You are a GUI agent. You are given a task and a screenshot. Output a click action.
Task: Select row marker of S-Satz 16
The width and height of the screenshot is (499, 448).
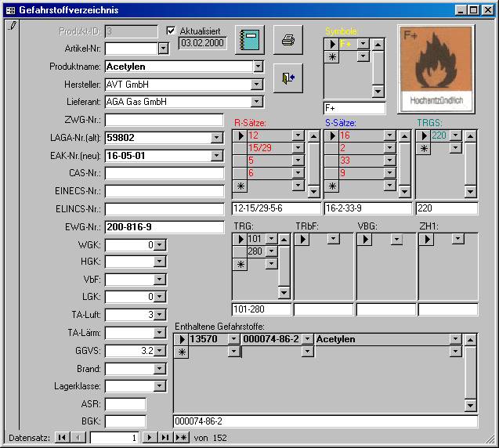click(332, 135)
